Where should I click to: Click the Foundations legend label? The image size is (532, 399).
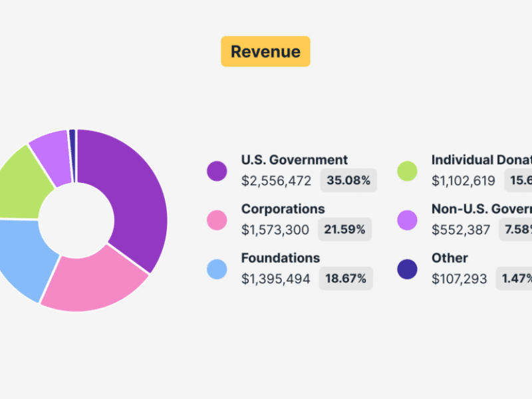[280, 258]
